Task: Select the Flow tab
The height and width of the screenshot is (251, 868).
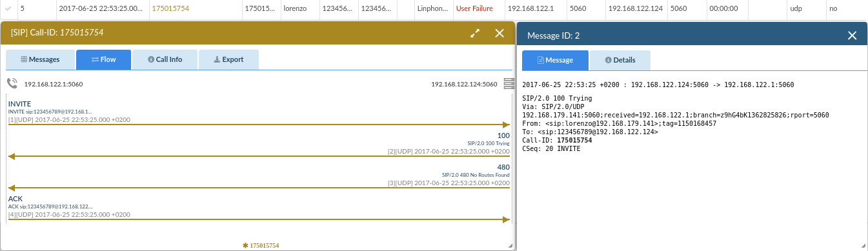Action: 103,59
